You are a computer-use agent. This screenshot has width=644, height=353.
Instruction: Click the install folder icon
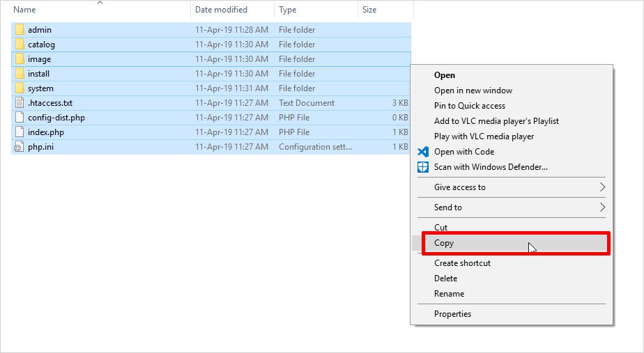pyautogui.click(x=20, y=74)
